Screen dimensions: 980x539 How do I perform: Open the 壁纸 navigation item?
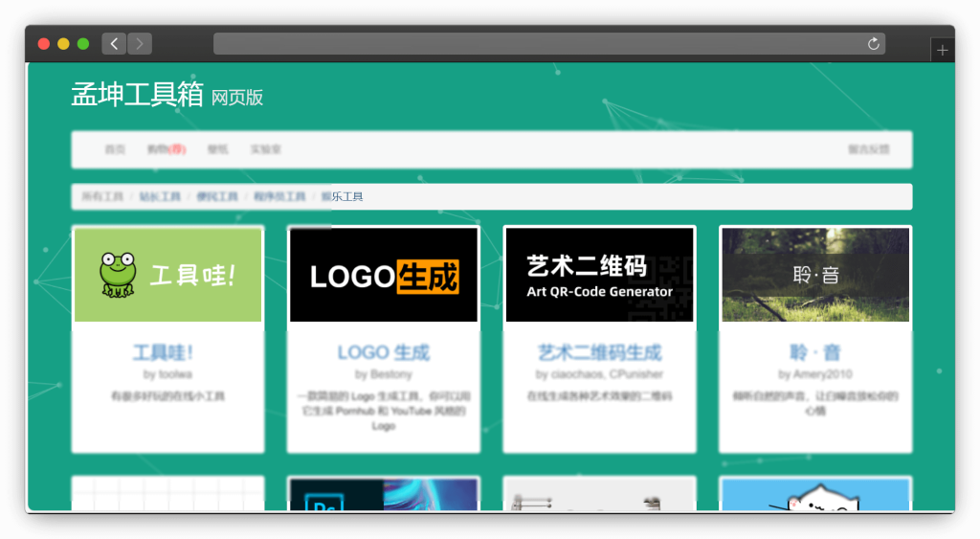(217, 149)
